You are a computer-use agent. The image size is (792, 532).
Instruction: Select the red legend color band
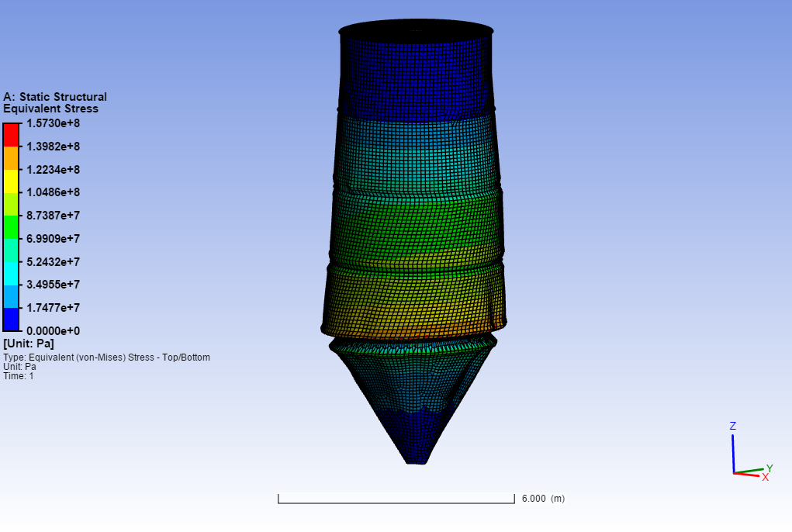point(11,135)
